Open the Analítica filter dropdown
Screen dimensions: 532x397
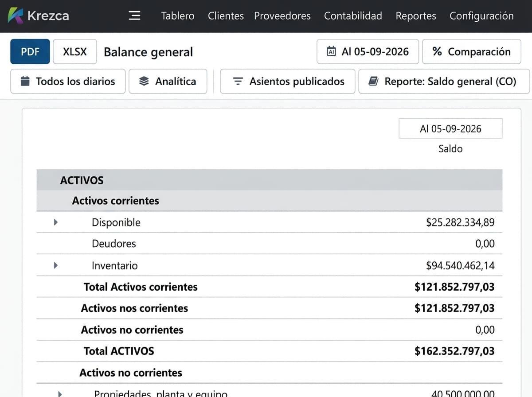point(168,82)
